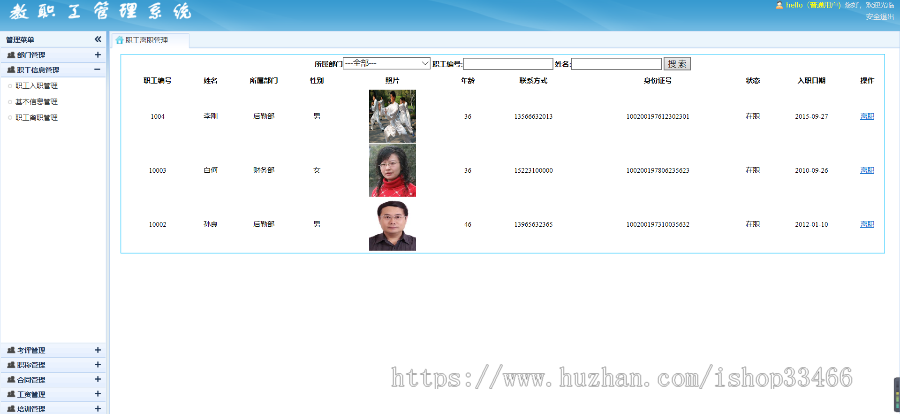The width and height of the screenshot is (900, 414).
Task: Click the 管理菜单 panel title
Action: click(x=20, y=40)
